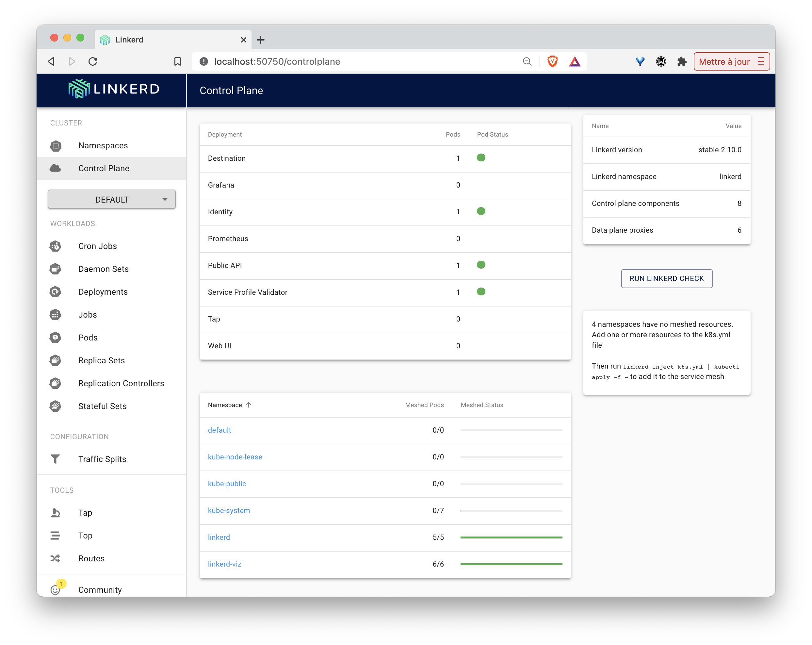Click the Replication Controllers icon
The height and width of the screenshot is (645, 812).
tap(56, 383)
